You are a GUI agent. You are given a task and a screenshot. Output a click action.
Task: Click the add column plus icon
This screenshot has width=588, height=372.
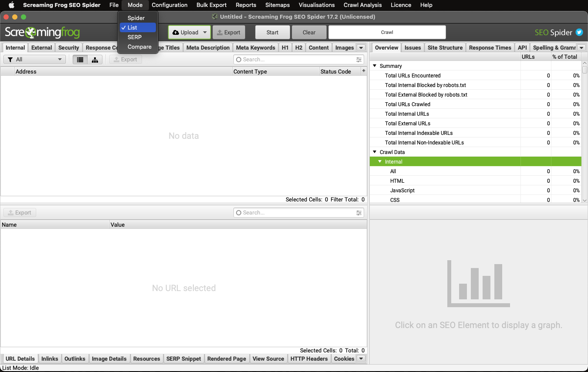pos(364,71)
